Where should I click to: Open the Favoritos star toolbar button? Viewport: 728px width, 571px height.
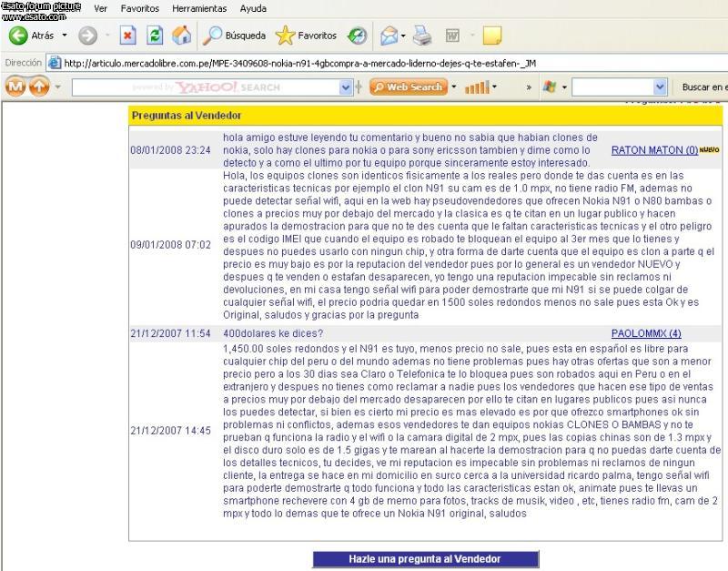point(306,36)
